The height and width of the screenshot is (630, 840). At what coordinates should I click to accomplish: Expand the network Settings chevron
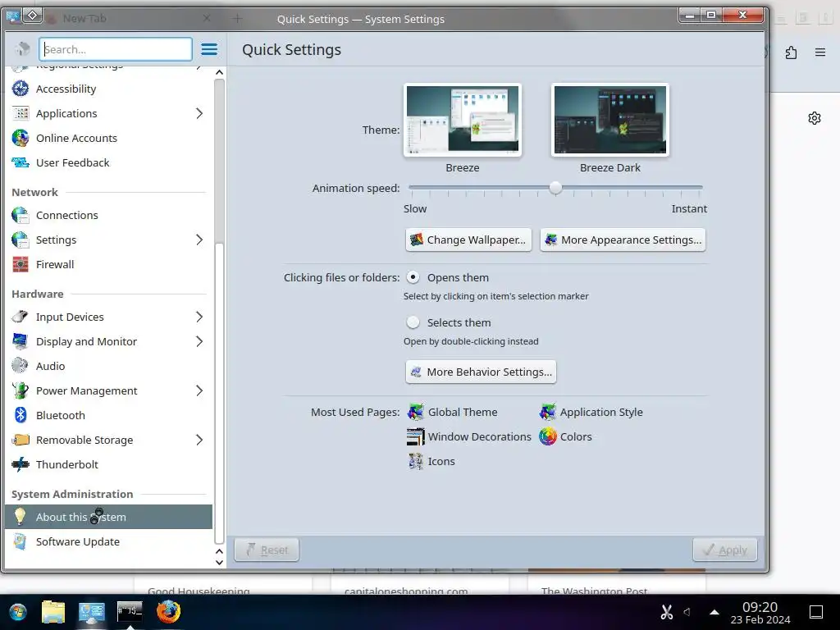pyautogui.click(x=199, y=240)
